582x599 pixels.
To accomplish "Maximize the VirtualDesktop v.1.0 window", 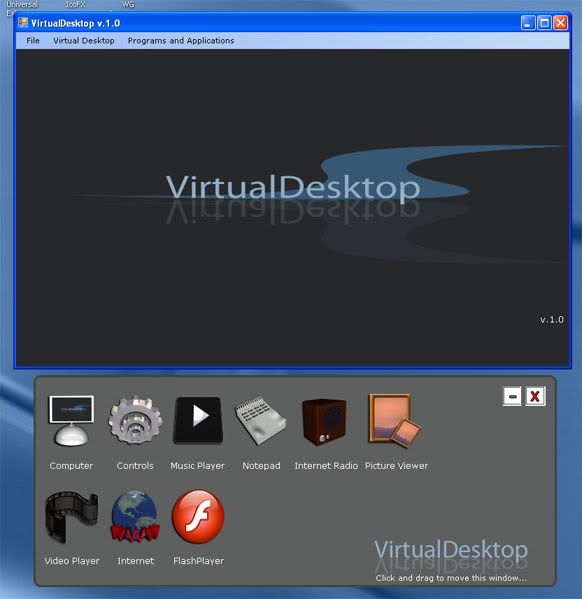I will [x=544, y=23].
